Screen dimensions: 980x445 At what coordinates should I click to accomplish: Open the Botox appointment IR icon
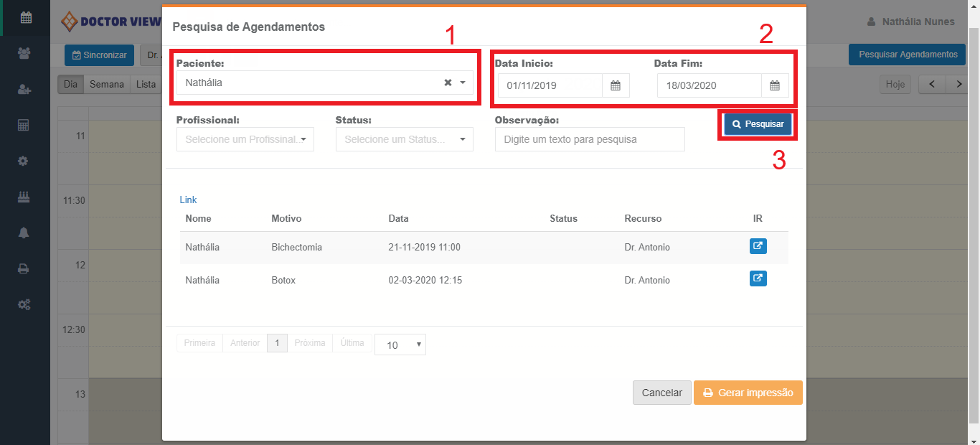pyautogui.click(x=758, y=278)
